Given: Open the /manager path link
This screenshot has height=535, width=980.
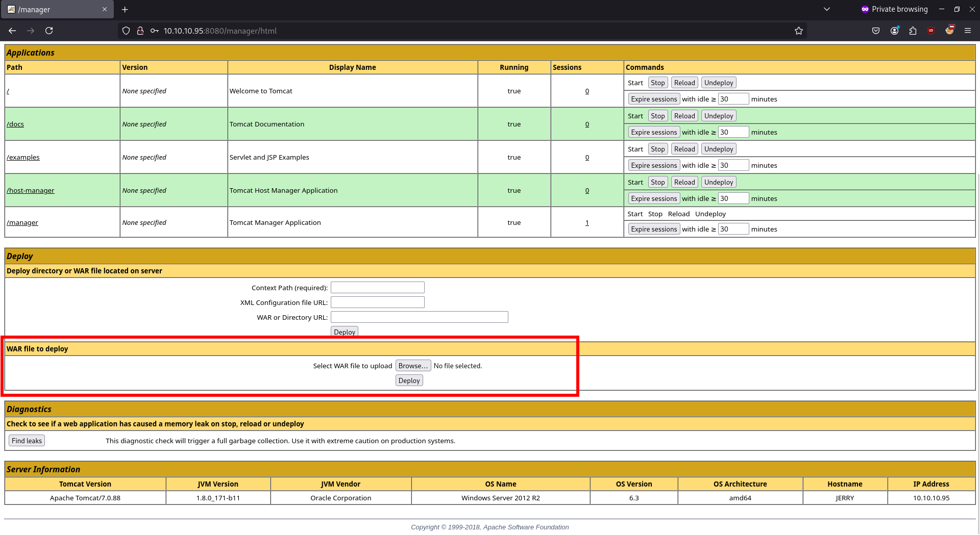Looking at the screenshot, I should point(22,222).
